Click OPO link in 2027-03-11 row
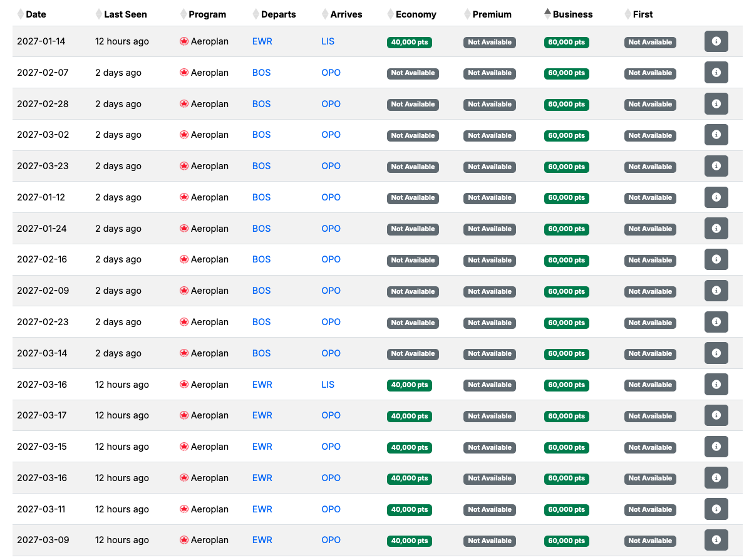Image resolution: width=754 pixels, height=560 pixels. (x=331, y=509)
